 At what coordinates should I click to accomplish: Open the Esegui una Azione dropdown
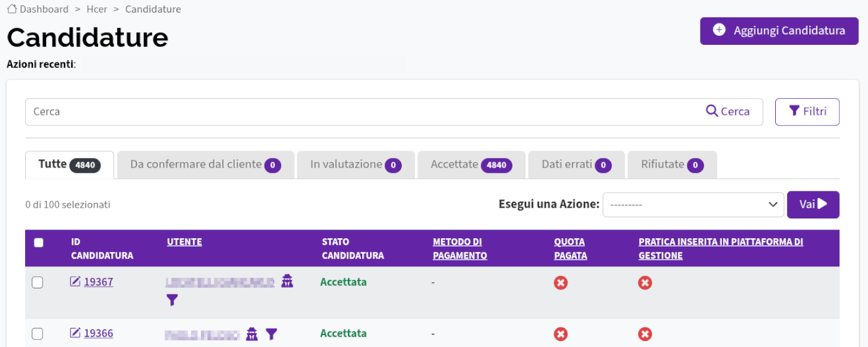(x=693, y=205)
